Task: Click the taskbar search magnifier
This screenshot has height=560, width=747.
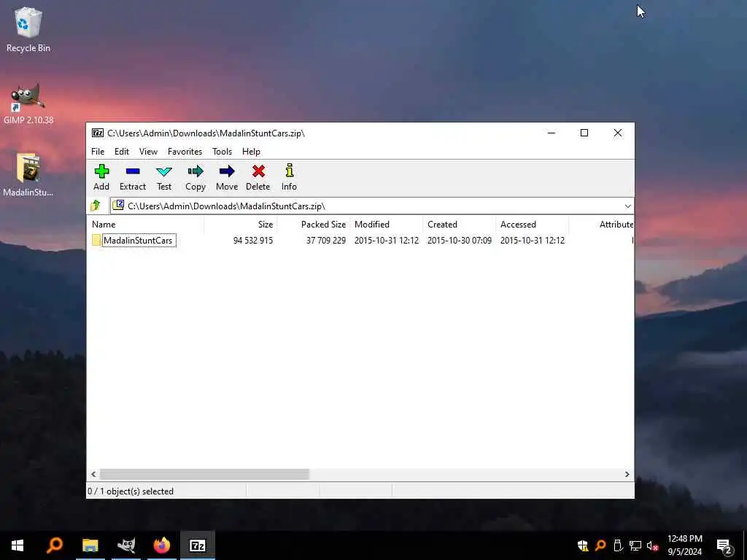Action: coord(54,545)
